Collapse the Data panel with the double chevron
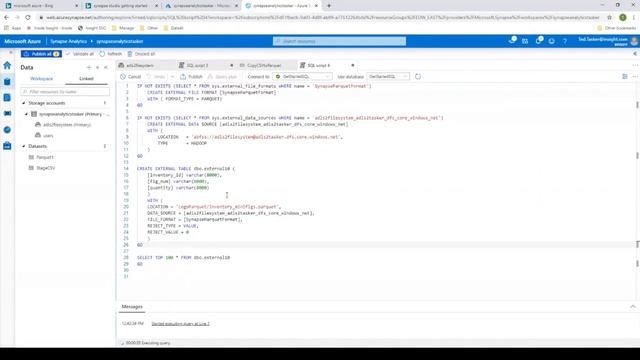640x360 pixels. (x=106, y=67)
